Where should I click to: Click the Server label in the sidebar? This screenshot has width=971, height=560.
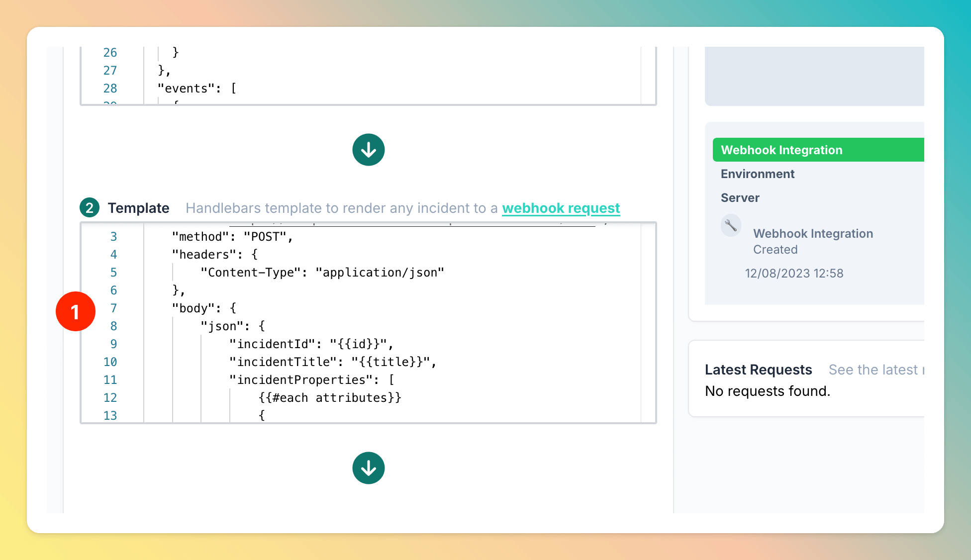tap(740, 197)
